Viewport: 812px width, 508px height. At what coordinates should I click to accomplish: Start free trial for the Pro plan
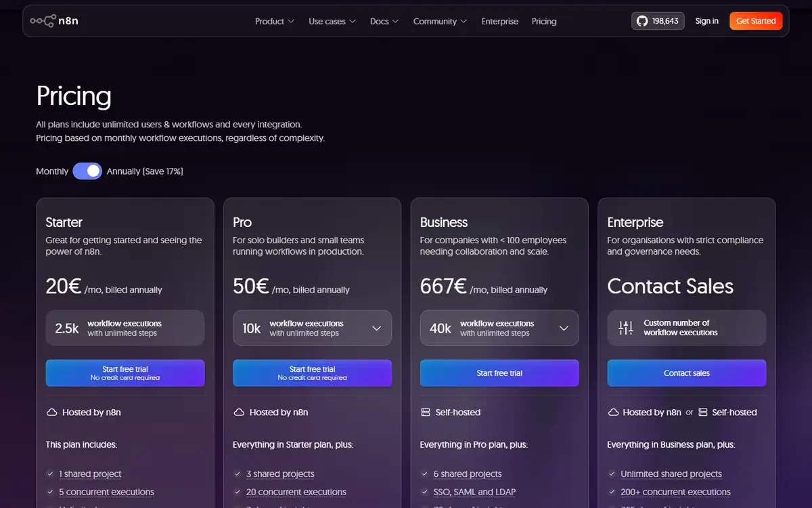312,373
